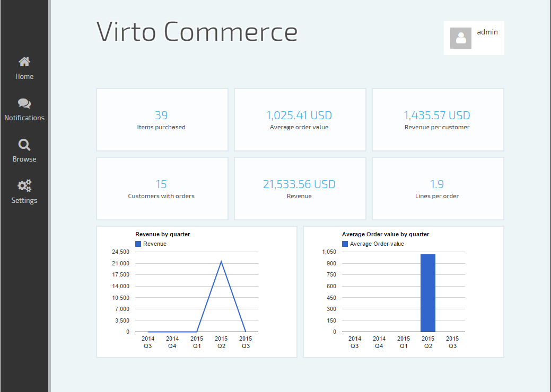Expand the Revenue by quarter chart panel
The image size is (551, 392).
196,291
